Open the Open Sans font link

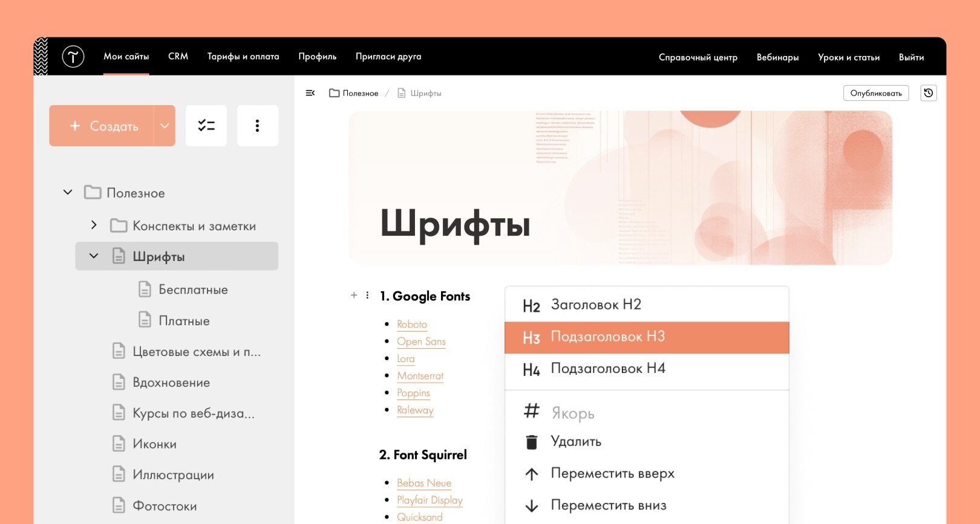421,341
